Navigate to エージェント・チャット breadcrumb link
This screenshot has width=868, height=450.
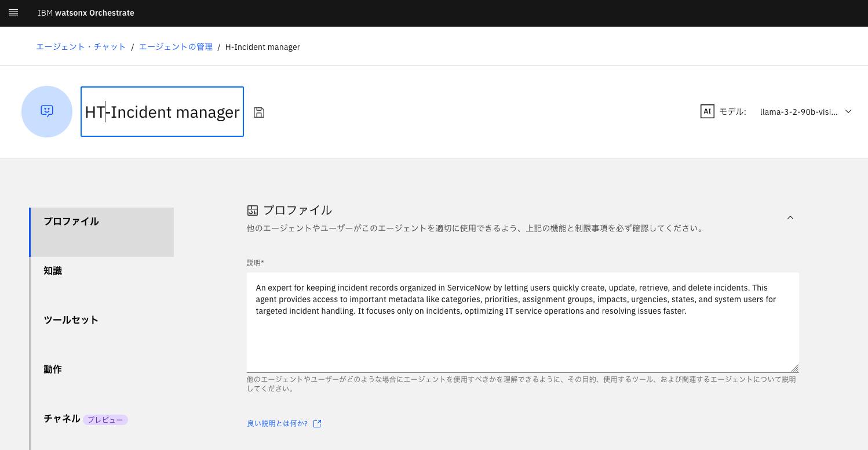tap(81, 47)
